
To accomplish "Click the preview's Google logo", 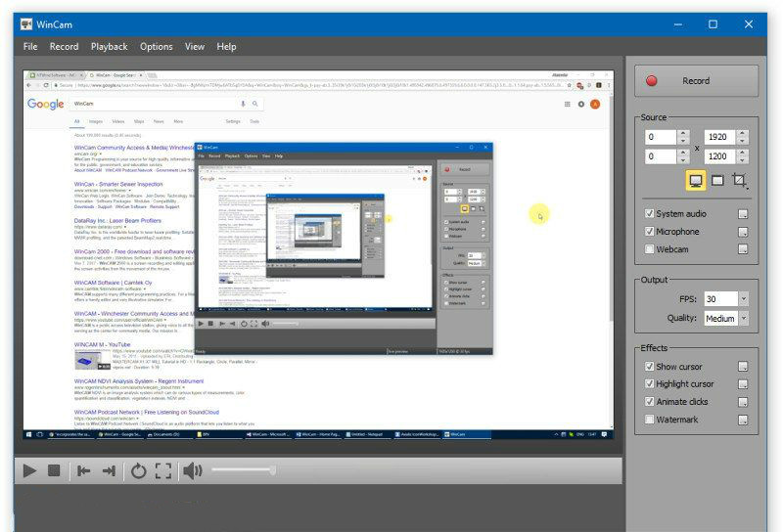I will pos(45,104).
